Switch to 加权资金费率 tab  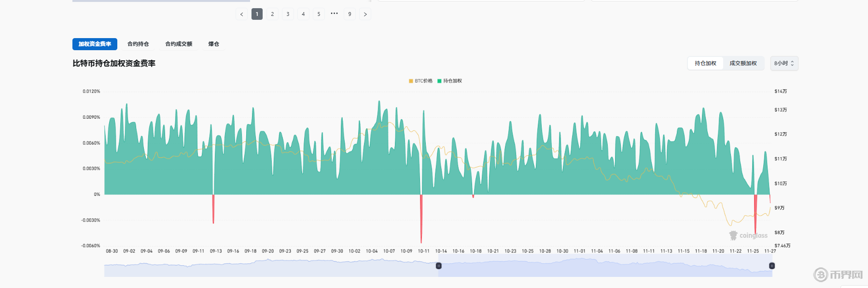pos(95,44)
